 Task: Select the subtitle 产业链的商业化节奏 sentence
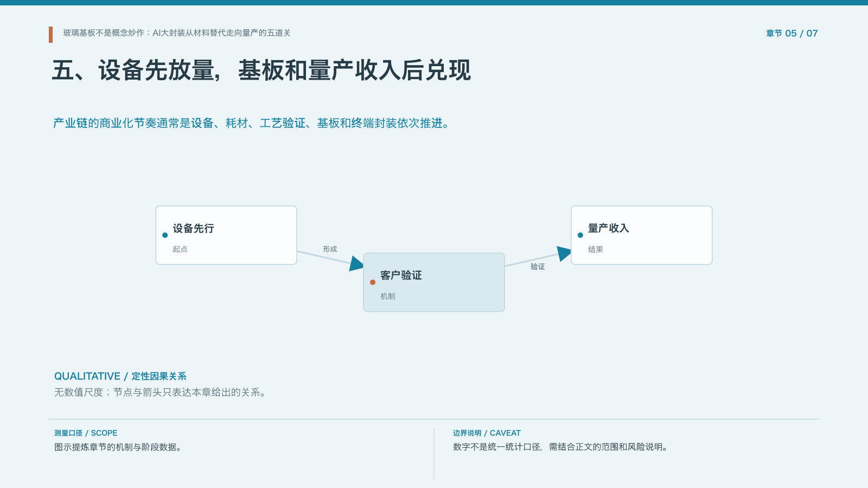coord(252,124)
